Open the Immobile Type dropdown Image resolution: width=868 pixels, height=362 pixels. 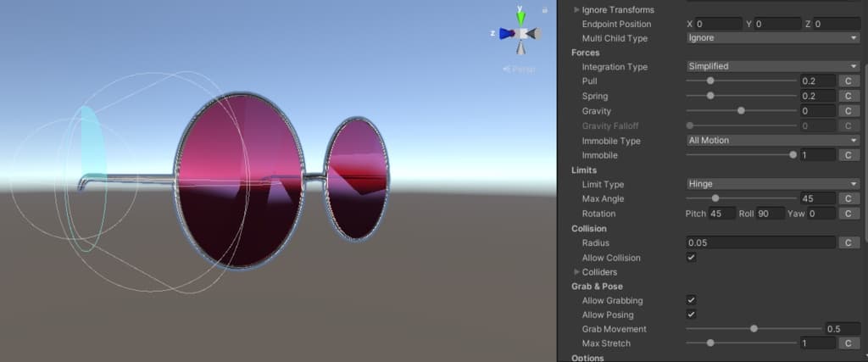pyautogui.click(x=772, y=140)
